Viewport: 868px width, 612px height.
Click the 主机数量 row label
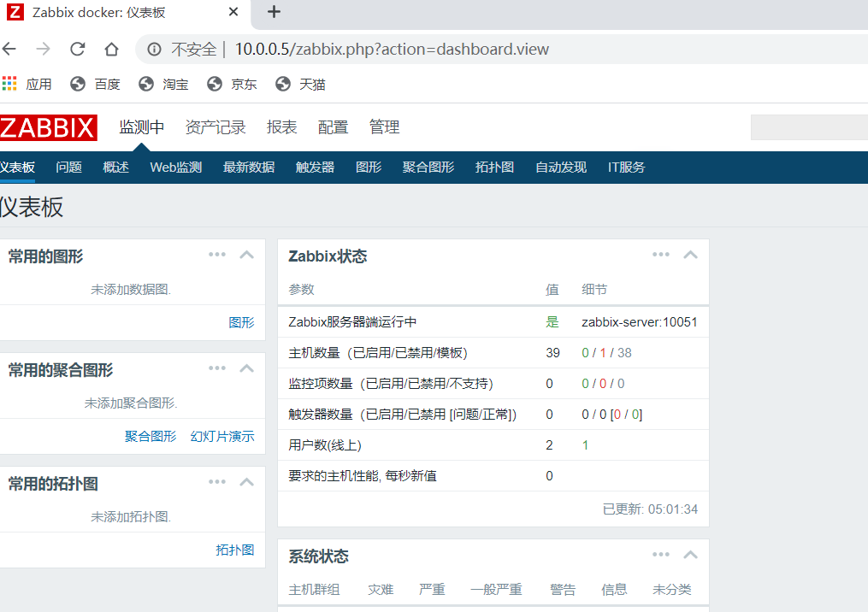pyautogui.click(x=378, y=353)
